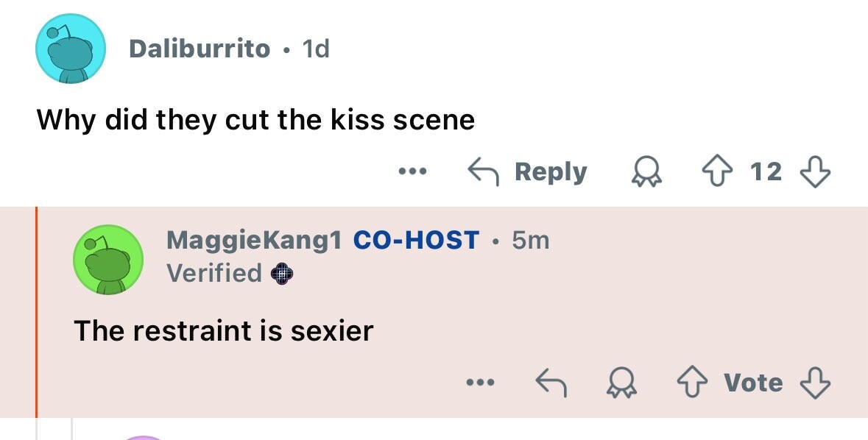Click 'The restraint is sexier' reply text
The height and width of the screenshot is (440, 868).
223,330
